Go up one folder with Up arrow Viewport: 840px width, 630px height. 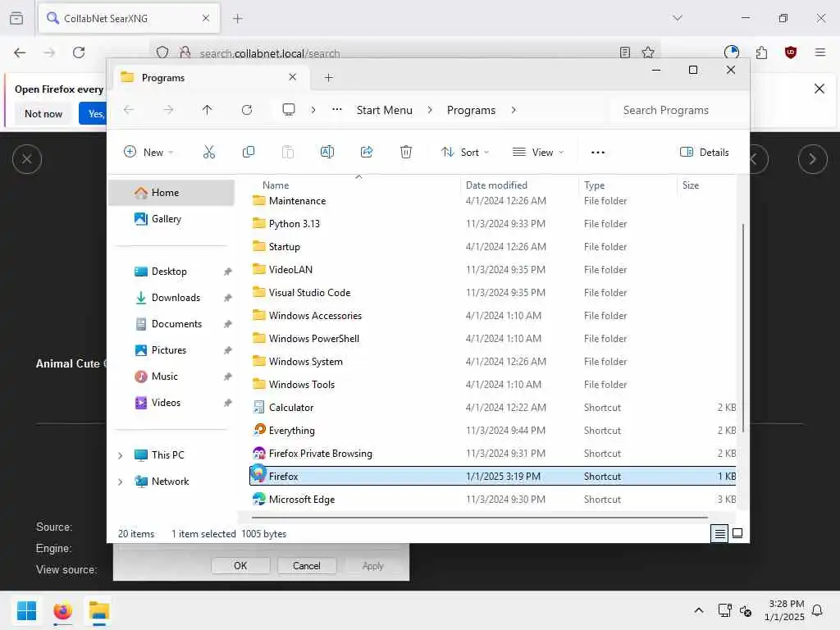click(208, 110)
